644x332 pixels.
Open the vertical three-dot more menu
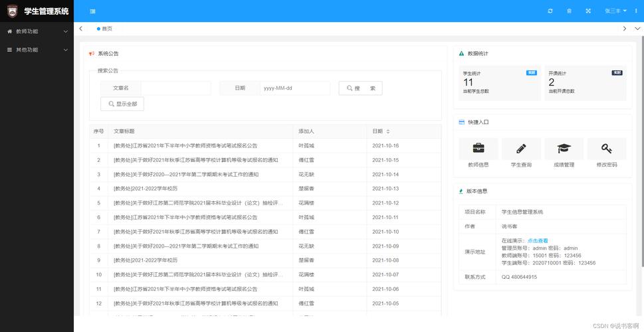[636, 11]
